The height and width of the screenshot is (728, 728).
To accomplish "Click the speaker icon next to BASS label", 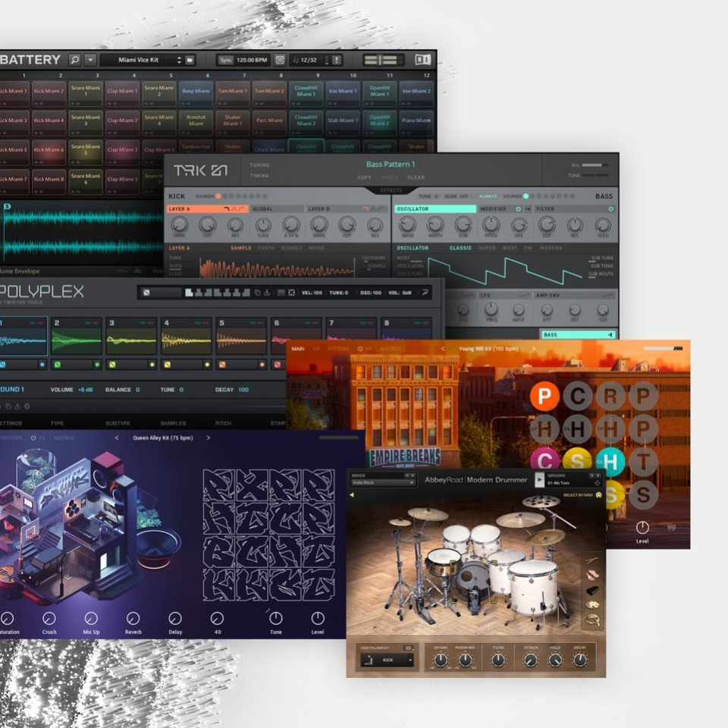I will [x=610, y=336].
